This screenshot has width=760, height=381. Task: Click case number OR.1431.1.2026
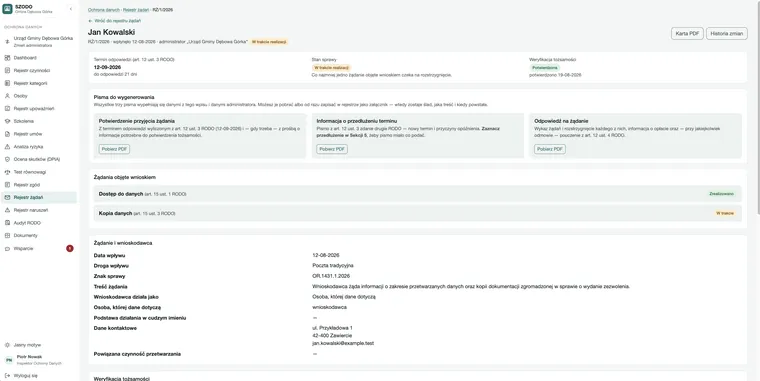coord(331,276)
